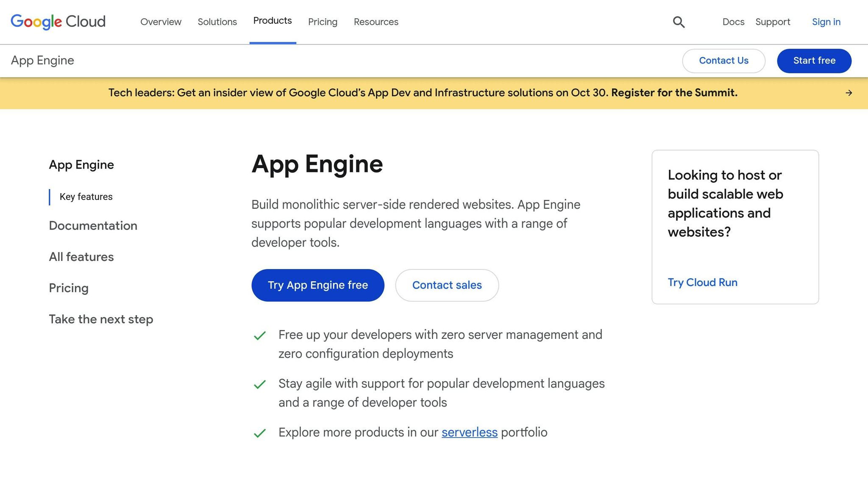This screenshot has width=868, height=488.
Task: Go to All features in the sidebar
Action: tap(81, 257)
